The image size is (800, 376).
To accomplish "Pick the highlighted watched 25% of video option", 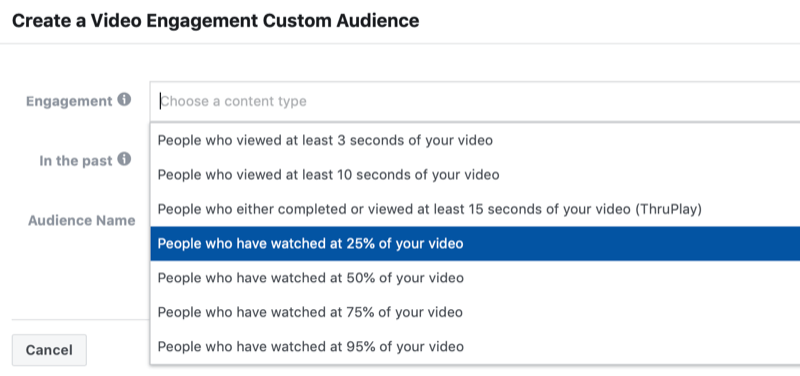I will (475, 244).
